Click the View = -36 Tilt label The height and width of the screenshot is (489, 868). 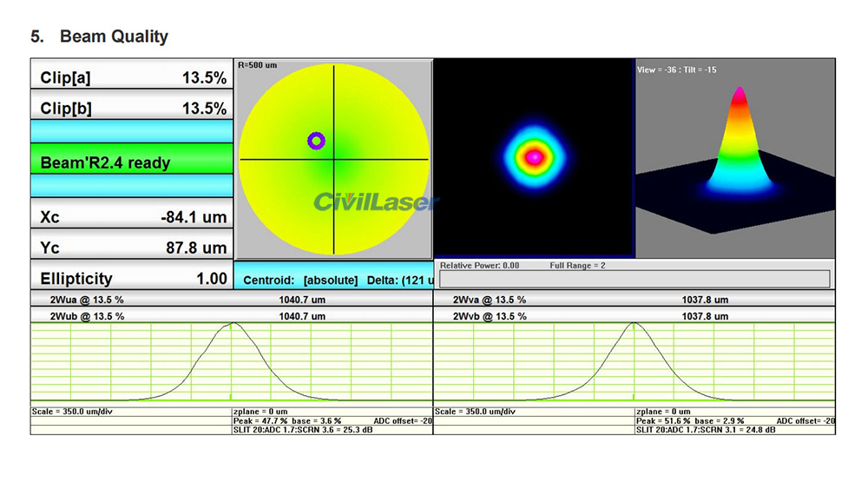coord(677,69)
